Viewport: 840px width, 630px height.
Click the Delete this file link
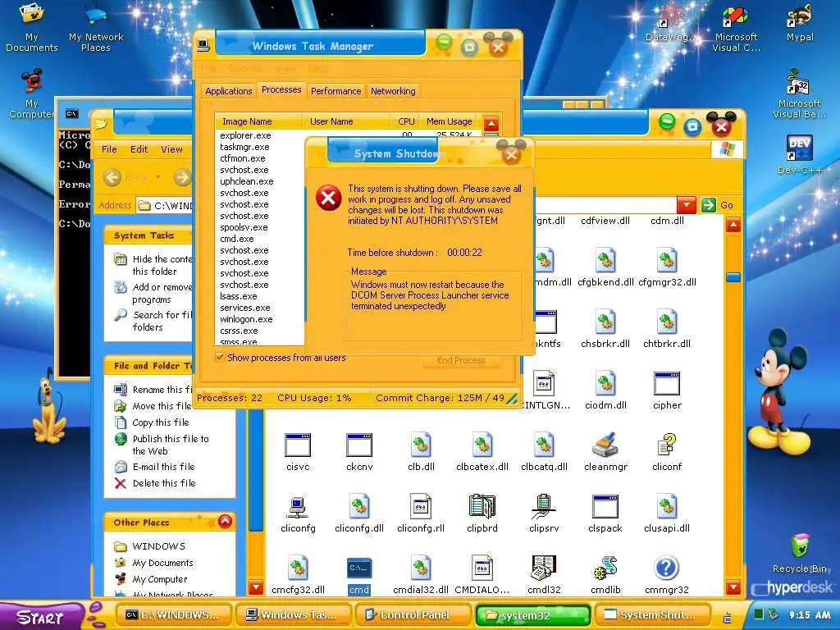(155, 483)
